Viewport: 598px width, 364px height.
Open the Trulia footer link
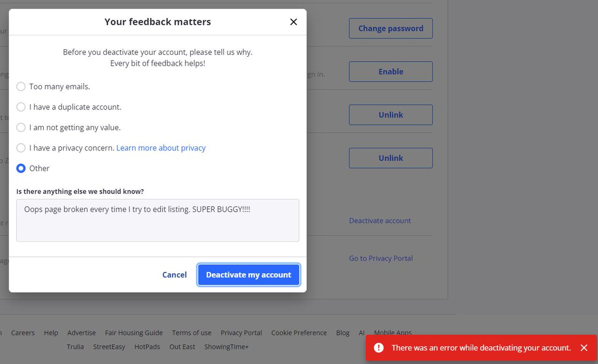coord(75,347)
